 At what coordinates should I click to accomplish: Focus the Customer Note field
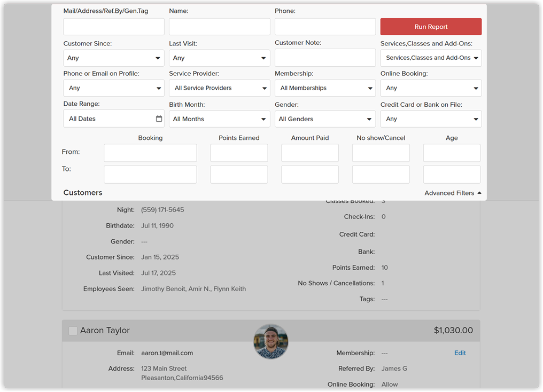(325, 58)
